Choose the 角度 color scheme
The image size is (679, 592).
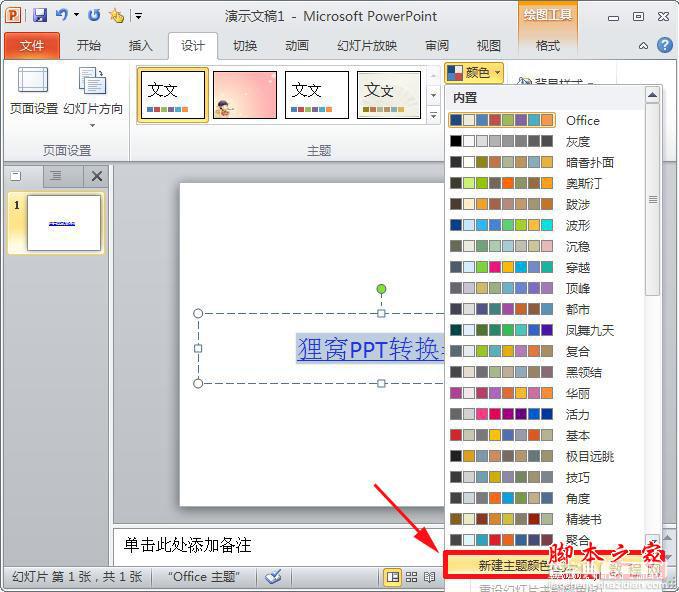[546, 498]
